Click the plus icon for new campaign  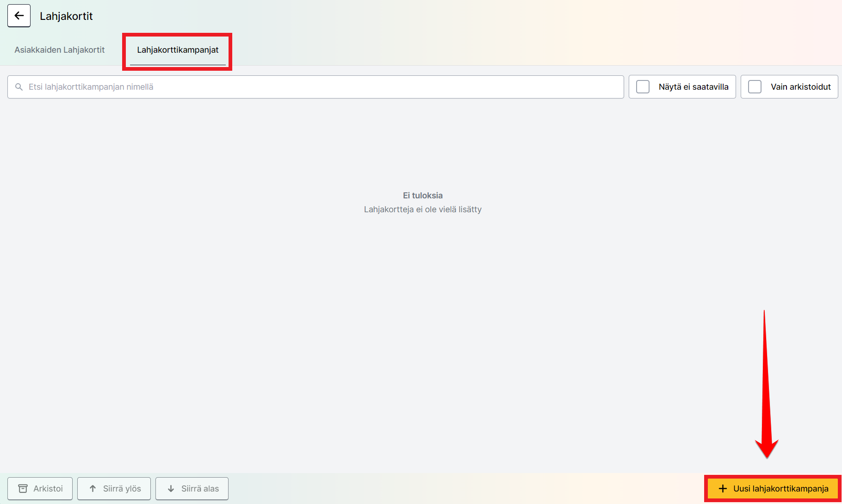[723, 489]
